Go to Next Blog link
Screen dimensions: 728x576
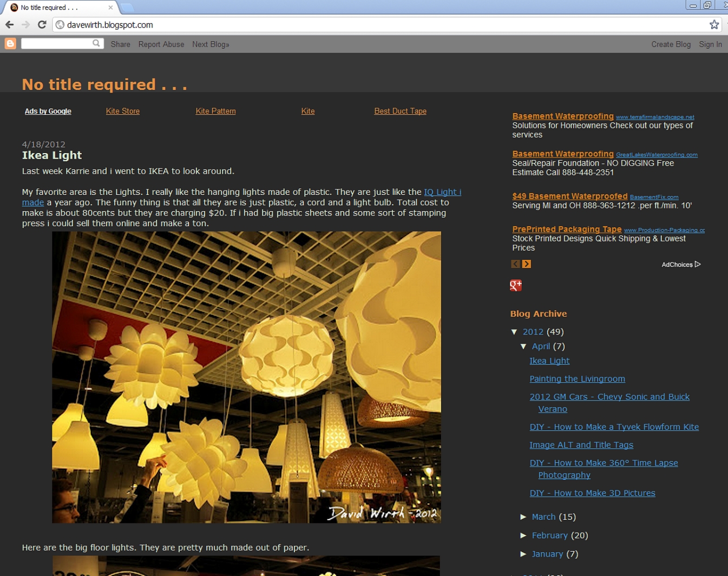click(211, 44)
